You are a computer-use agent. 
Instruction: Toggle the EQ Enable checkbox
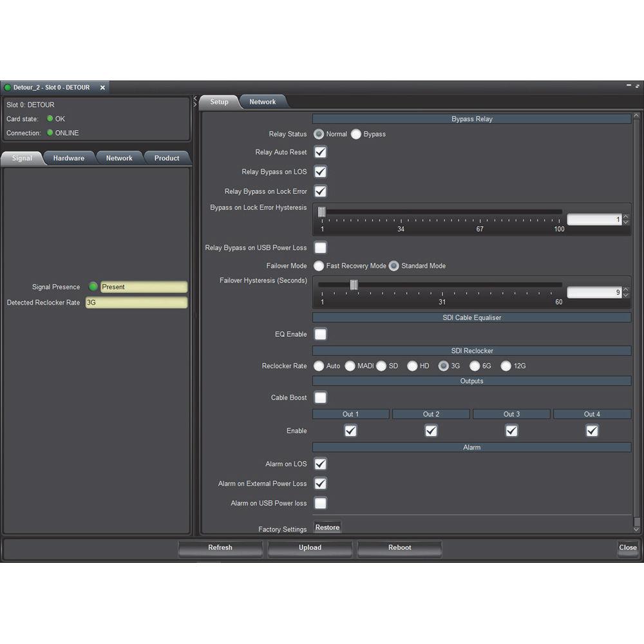point(320,334)
